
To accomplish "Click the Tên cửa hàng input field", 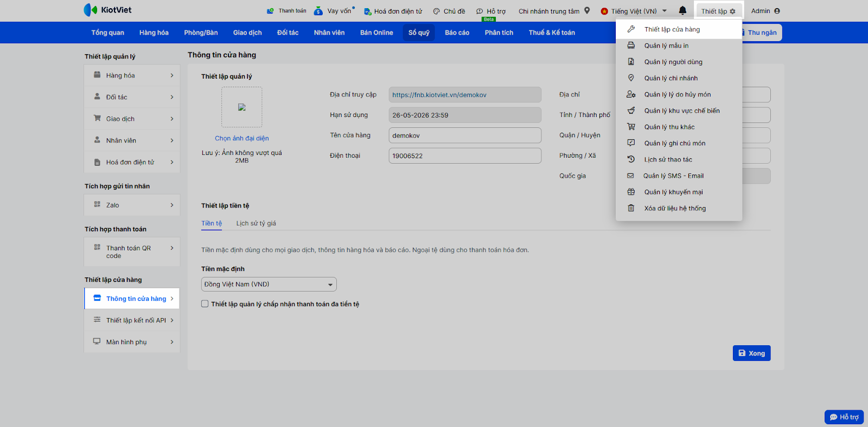I will 465,135.
